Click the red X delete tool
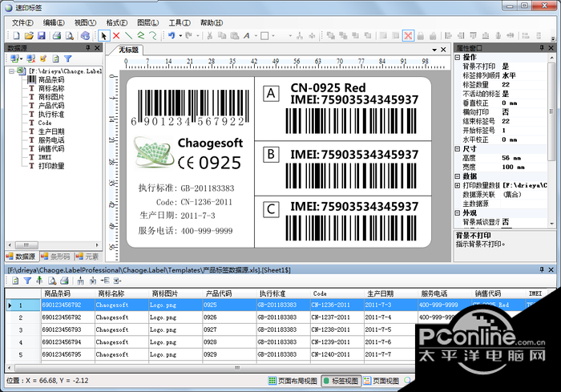The height and width of the screenshot is (392, 561). [116, 36]
